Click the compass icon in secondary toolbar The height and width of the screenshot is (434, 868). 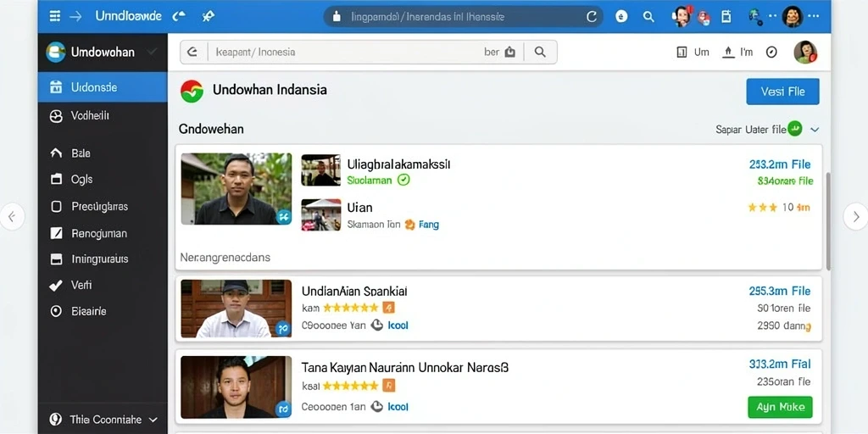(x=771, y=52)
